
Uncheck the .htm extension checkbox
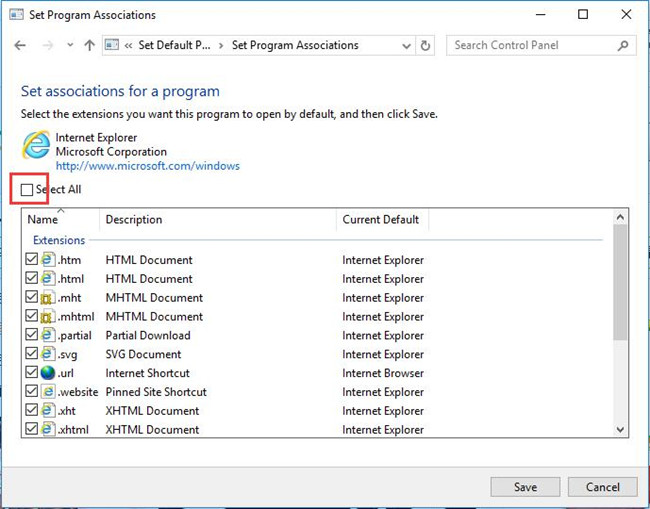pyautogui.click(x=32, y=259)
